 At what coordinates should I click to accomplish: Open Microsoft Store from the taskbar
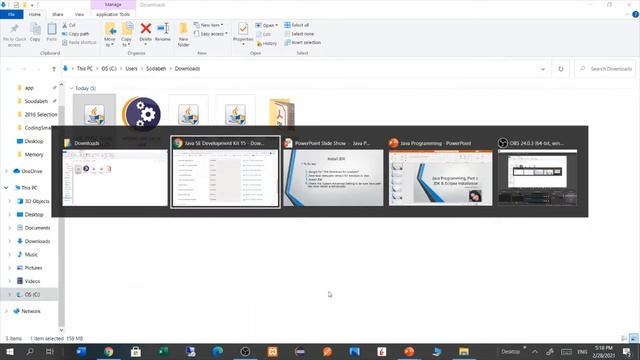click(136, 352)
